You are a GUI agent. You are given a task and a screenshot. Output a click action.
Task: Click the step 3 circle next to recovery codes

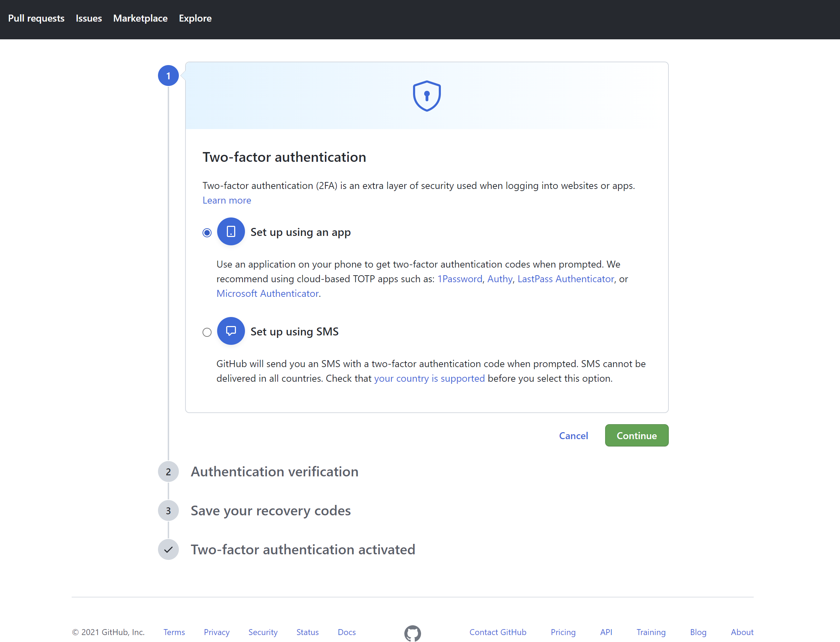tap(168, 510)
